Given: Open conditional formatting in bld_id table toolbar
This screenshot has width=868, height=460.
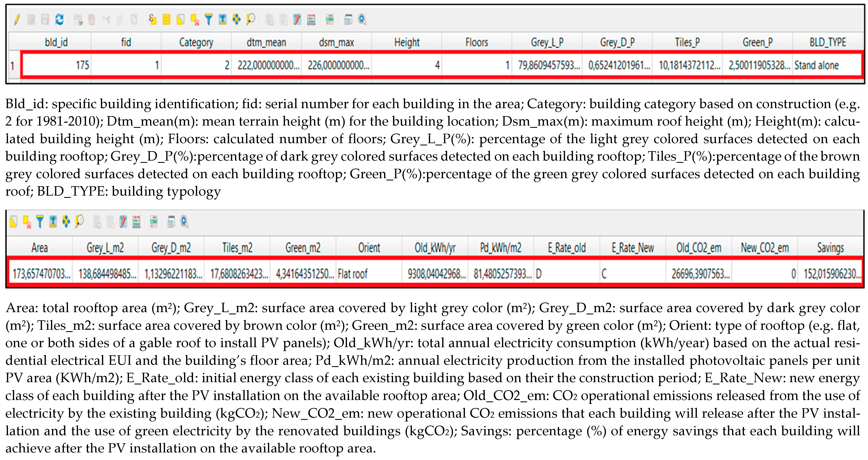Looking at the screenshot, I should pyautogui.click(x=330, y=19).
